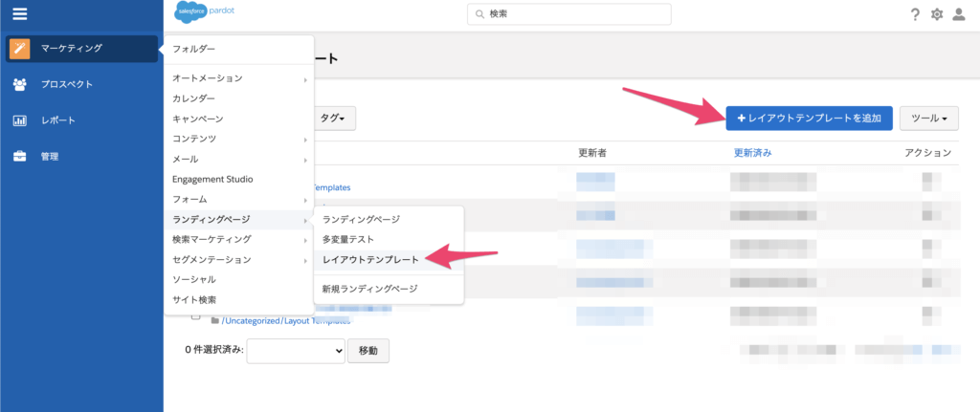Select 新規ランディングページ from the submenu

click(370, 288)
